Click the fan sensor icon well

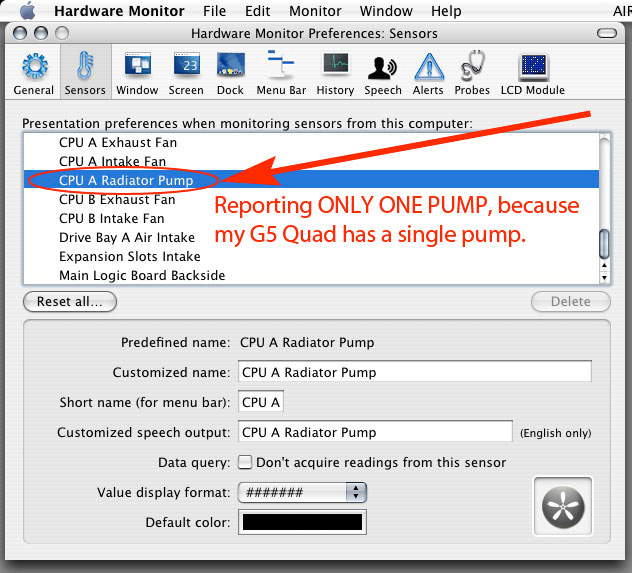click(563, 507)
